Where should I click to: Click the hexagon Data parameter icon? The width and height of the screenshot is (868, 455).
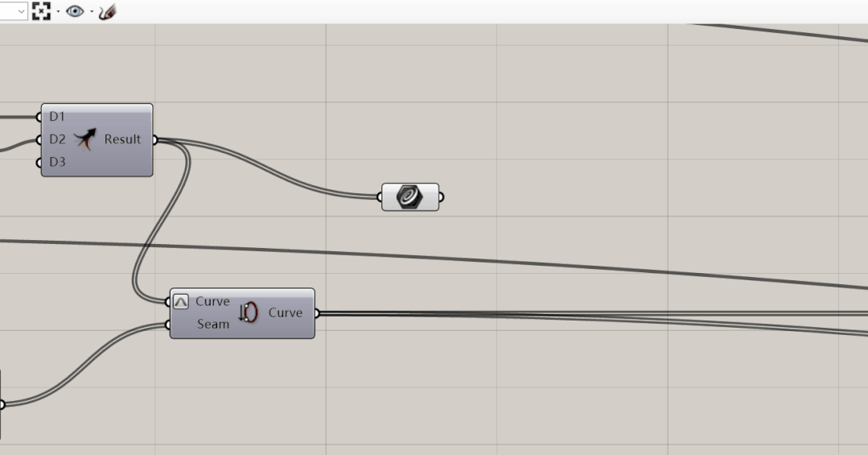pos(409,196)
